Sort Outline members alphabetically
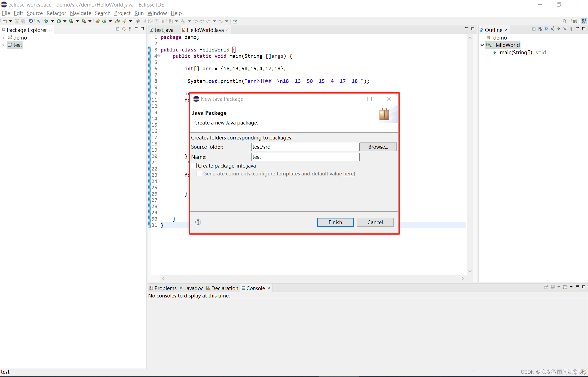Screen dimensions: 588x377 click(540, 29)
